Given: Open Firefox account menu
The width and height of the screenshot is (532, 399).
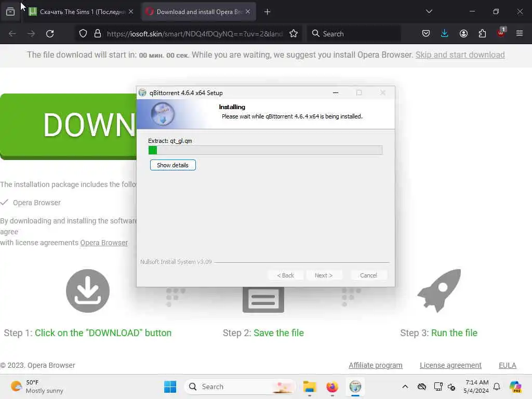Looking at the screenshot, I should pyautogui.click(x=463, y=34).
